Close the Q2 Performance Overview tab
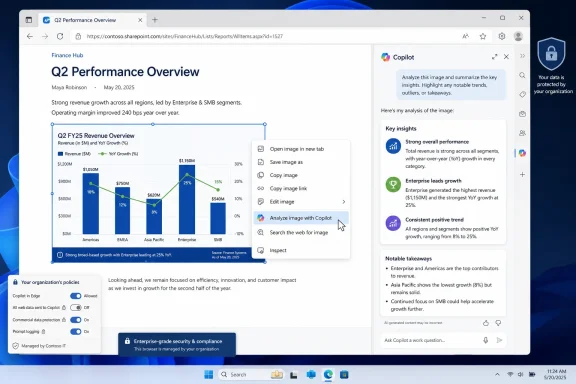 [140, 20]
